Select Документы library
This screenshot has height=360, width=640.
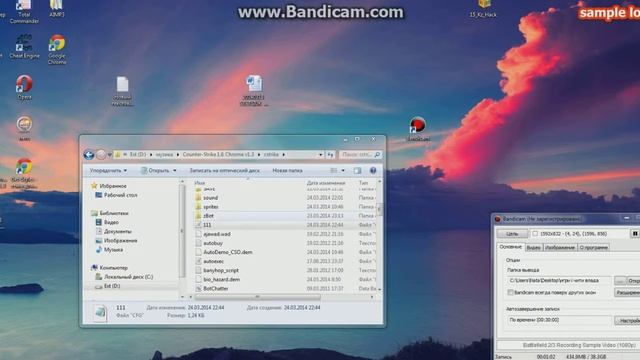[x=118, y=231]
